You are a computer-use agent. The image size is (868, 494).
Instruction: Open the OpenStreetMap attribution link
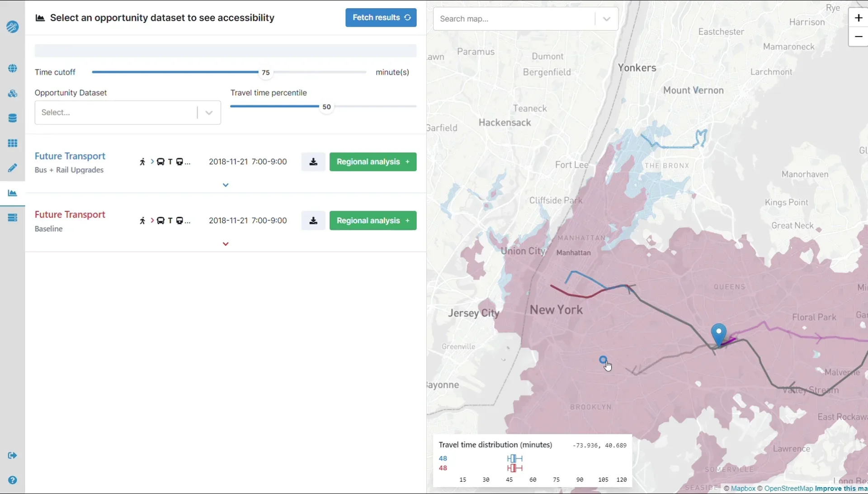[x=788, y=489]
